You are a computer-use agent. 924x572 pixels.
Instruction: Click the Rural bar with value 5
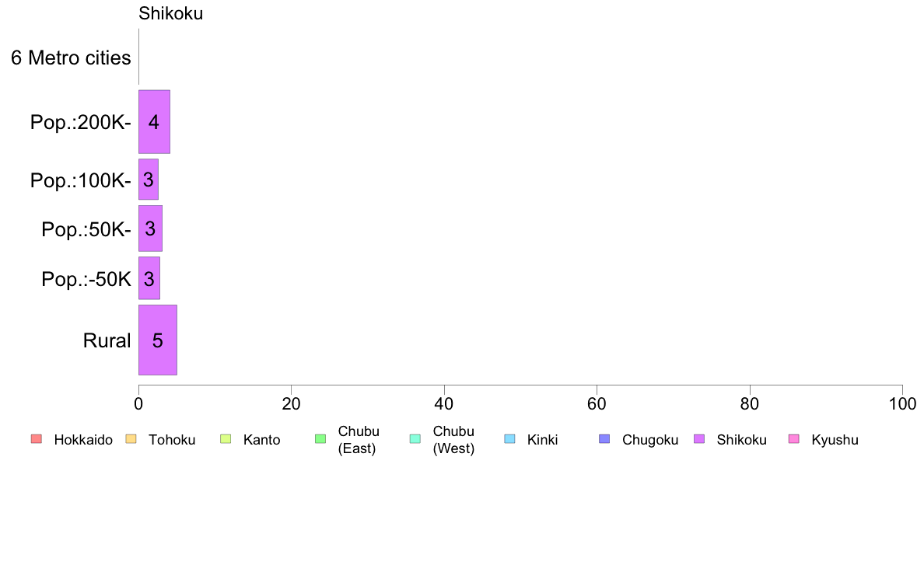point(157,340)
